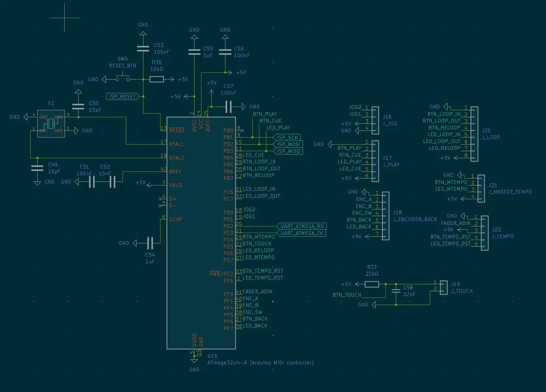The height and width of the screenshot is (392, 546).
Task: Select the J_LOOP connector name
Action: point(491,137)
